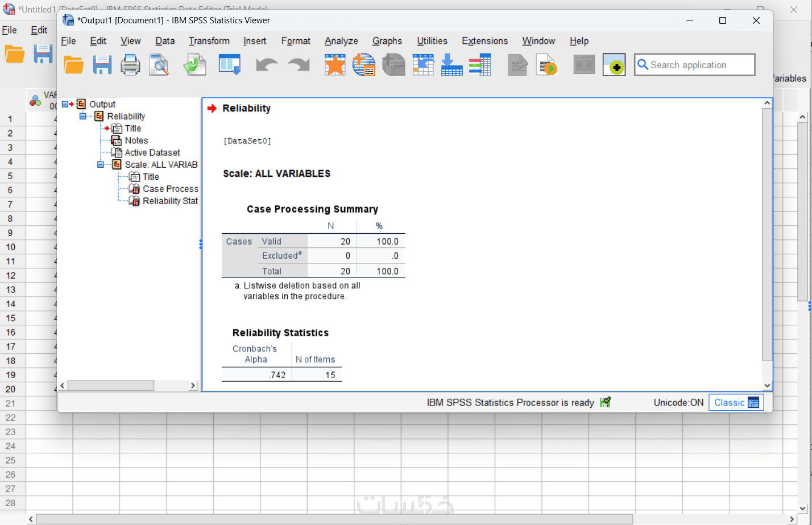Toggle the Classic view button in status bar
Viewport: 812px width, 525px height.
(737, 403)
